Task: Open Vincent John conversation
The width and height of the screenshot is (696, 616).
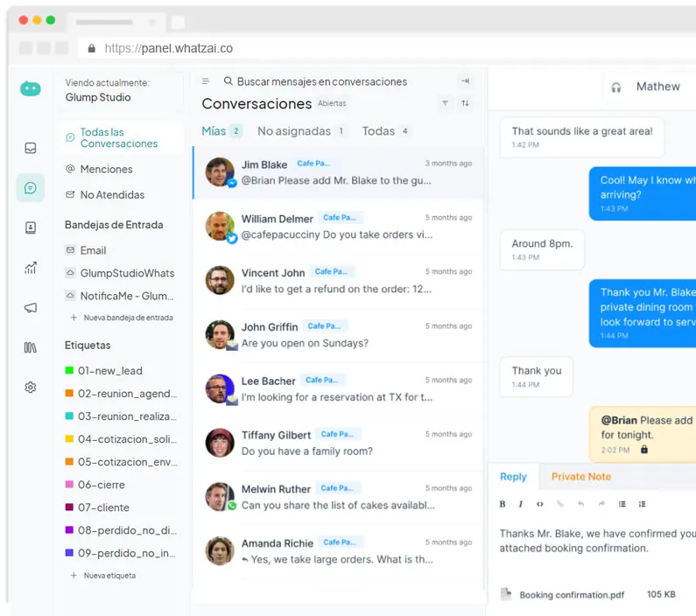Action: [x=338, y=281]
